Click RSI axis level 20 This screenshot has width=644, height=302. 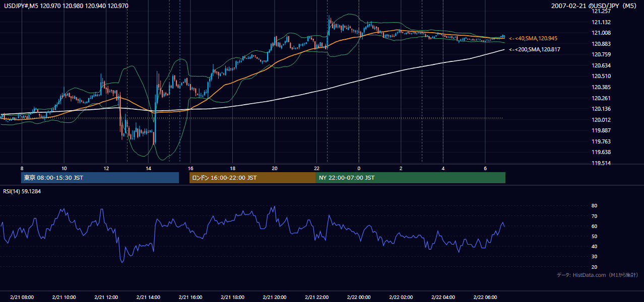[x=594, y=267]
